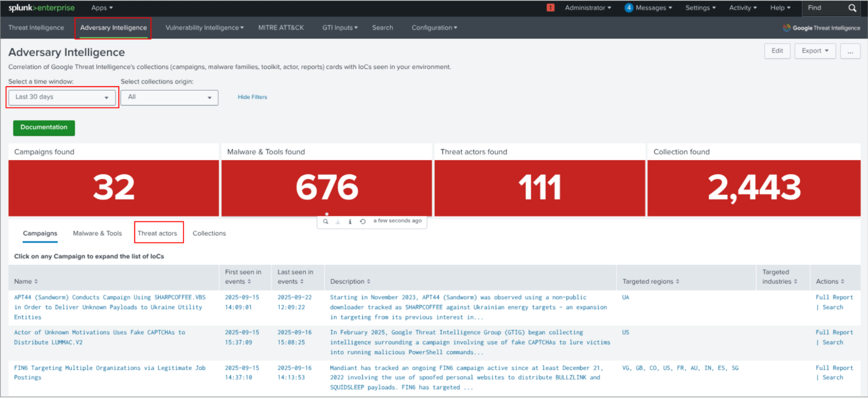Open the GTI Inputs menu
The height and width of the screenshot is (399, 868).
340,28
